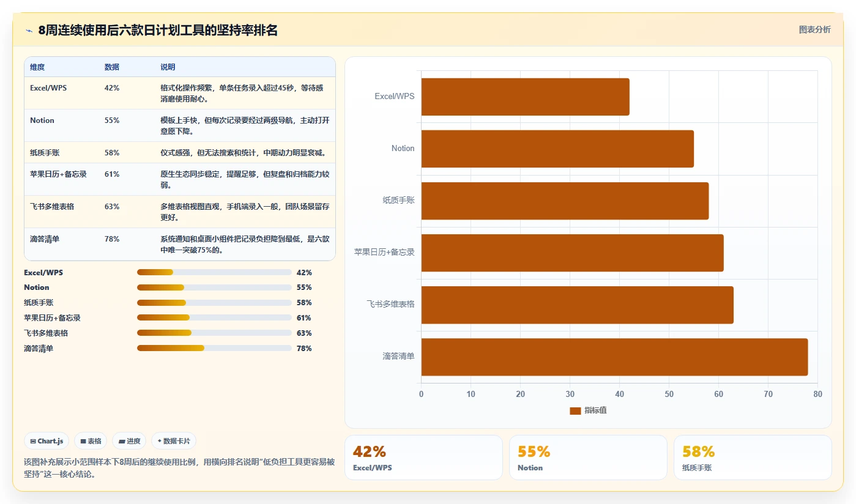Screen dimensions: 856x504
Task: Select the 纸质手账 table row name
Action: coord(45,153)
